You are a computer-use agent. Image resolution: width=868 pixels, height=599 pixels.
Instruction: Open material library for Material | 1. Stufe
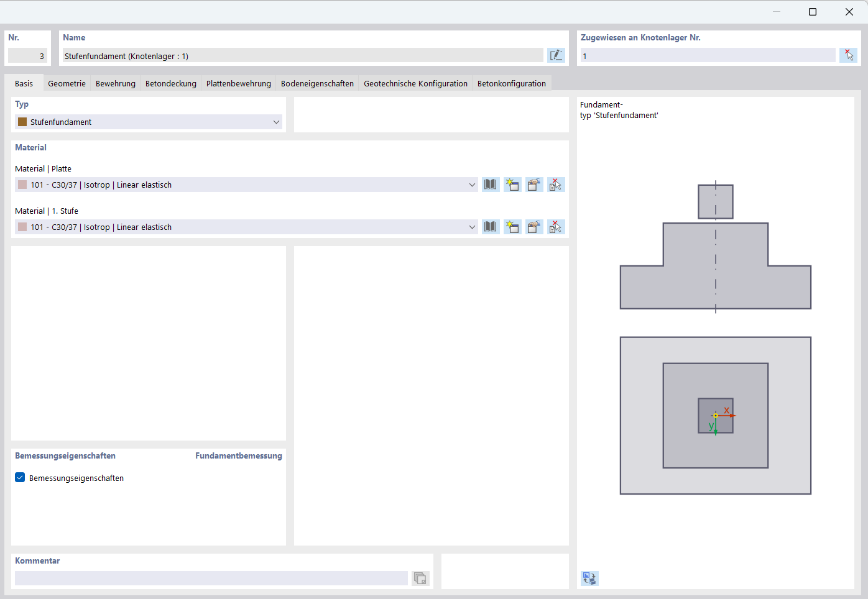coord(491,227)
